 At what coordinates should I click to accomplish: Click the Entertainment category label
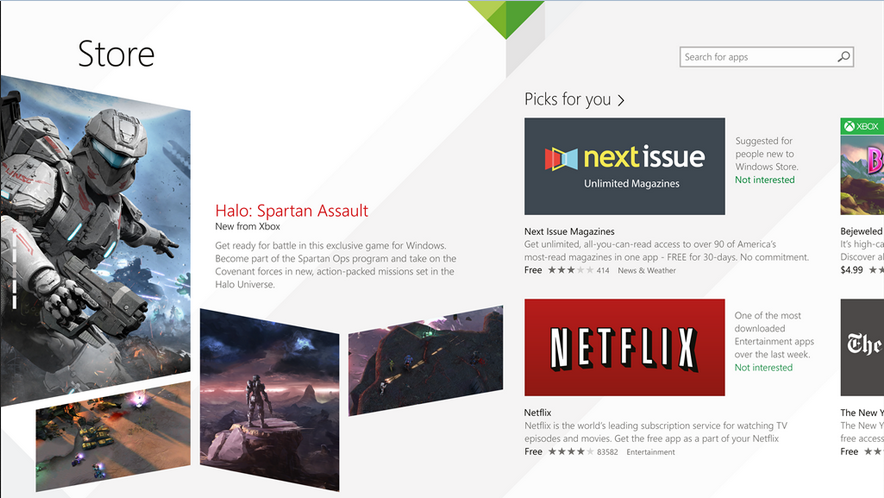(651, 452)
